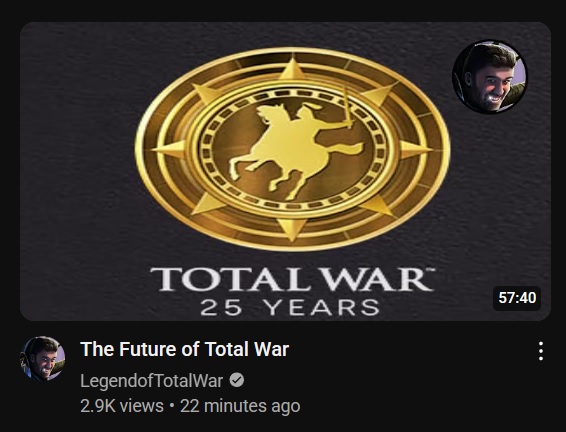
Task: Click the bottom star point of the gold emblem
Action: point(292,230)
